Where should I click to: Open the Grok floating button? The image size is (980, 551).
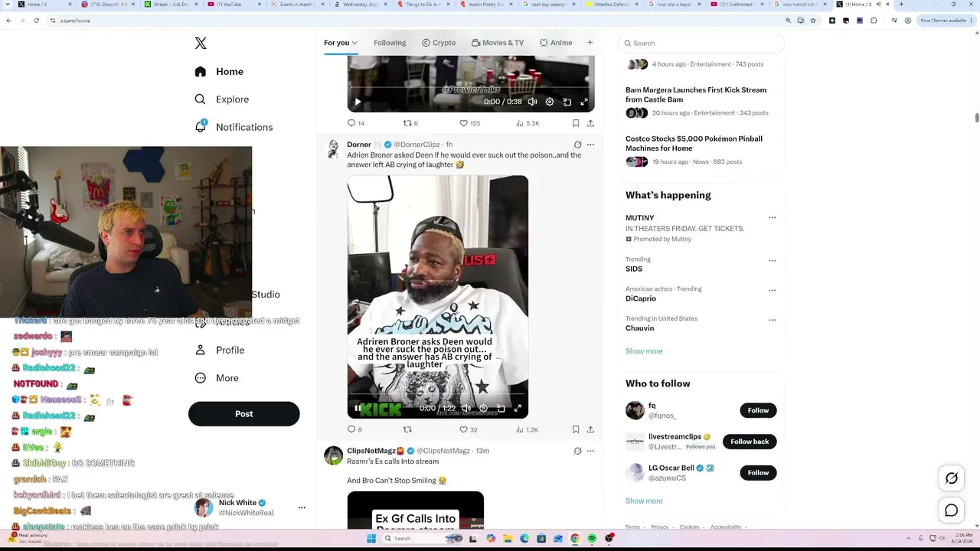[952, 478]
